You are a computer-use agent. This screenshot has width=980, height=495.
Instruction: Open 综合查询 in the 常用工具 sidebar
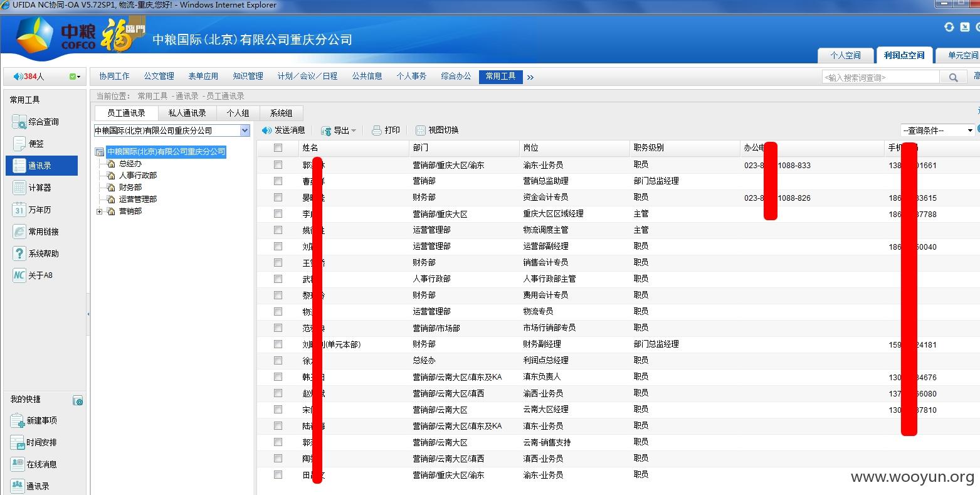[36, 122]
